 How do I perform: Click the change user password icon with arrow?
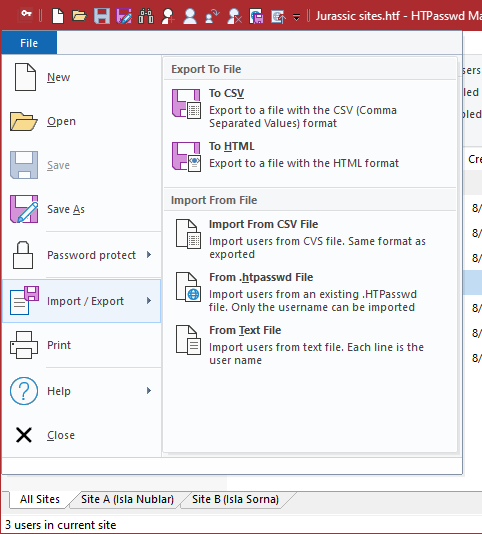(x=212, y=16)
